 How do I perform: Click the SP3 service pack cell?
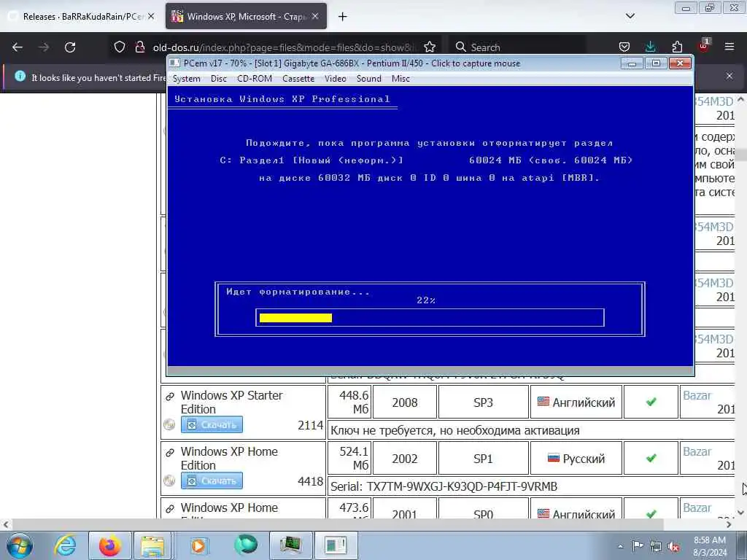point(483,402)
